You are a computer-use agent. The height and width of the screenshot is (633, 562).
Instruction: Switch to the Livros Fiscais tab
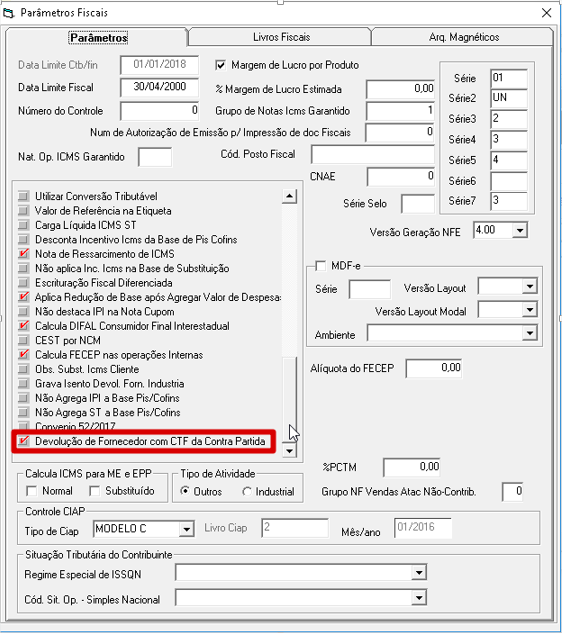(x=281, y=37)
